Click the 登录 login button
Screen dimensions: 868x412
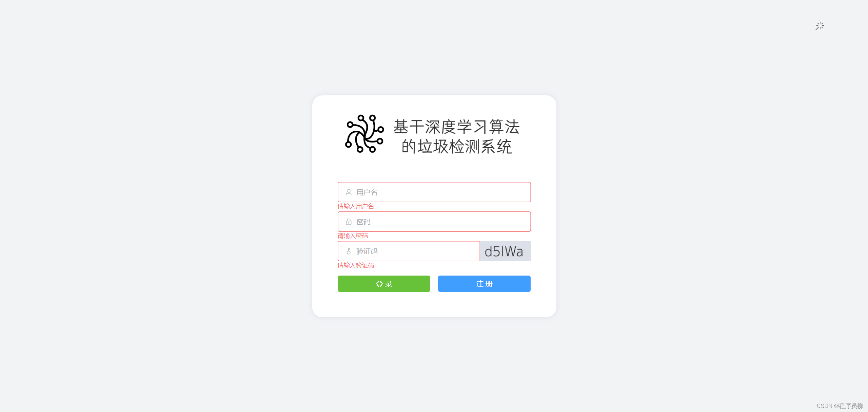pos(384,283)
